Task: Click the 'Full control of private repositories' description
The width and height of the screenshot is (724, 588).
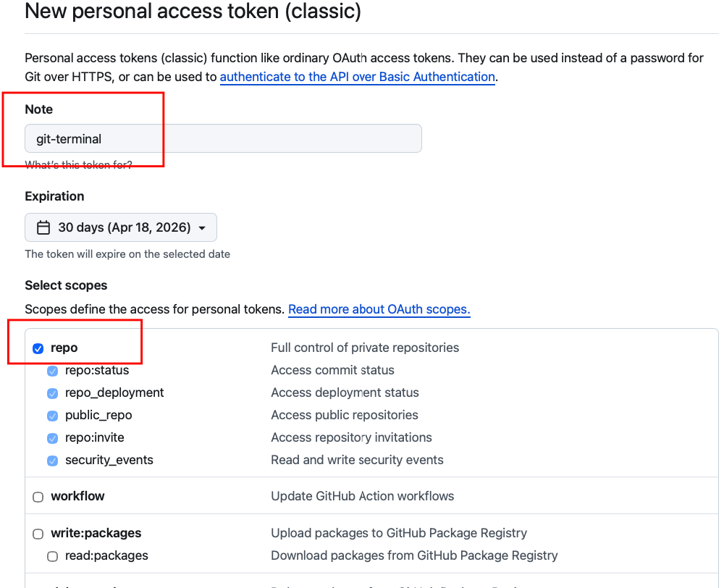Action: [x=365, y=348]
